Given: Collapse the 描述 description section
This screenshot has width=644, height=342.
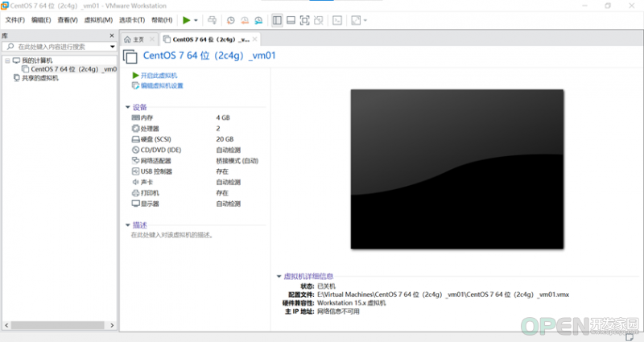Looking at the screenshot, I should pyautogui.click(x=128, y=225).
